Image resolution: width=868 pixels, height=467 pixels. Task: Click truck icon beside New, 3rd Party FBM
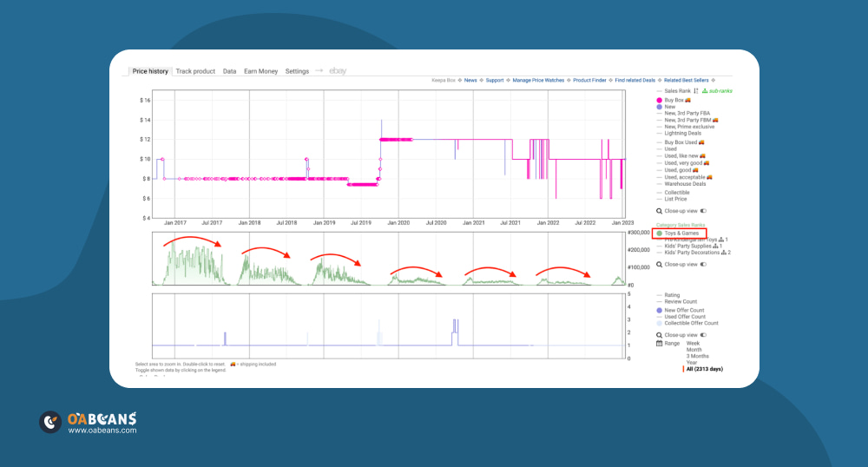pyautogui.click(x=716, y=120)
